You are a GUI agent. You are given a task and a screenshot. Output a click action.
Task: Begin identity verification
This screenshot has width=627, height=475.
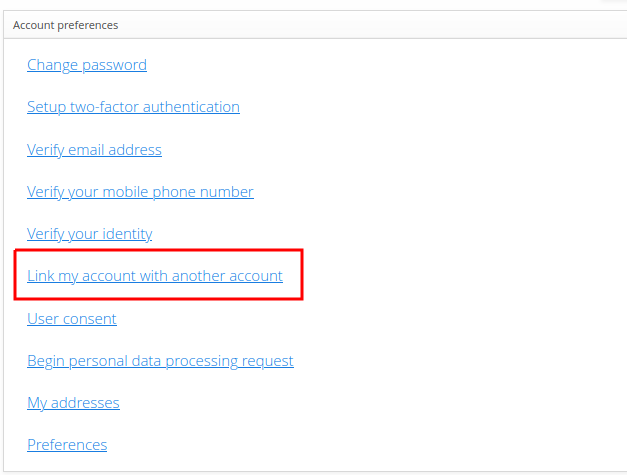pos(89,234)
